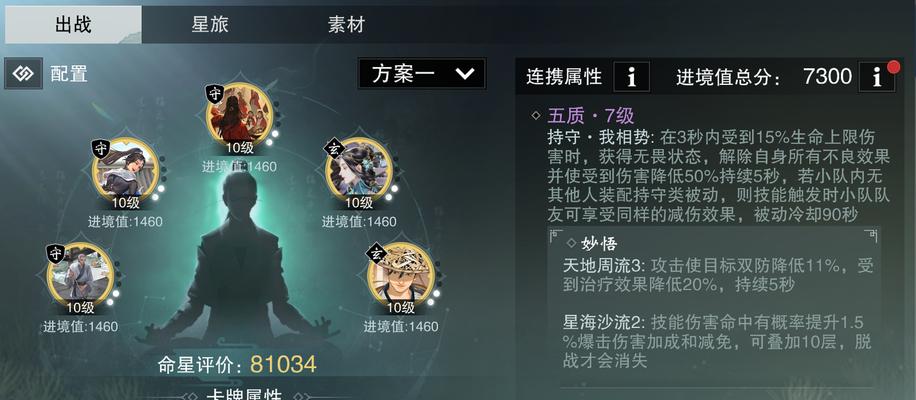Viewport: 916px width, 400px height.
Task: Select the top red-robed character card
Action: 240,114
